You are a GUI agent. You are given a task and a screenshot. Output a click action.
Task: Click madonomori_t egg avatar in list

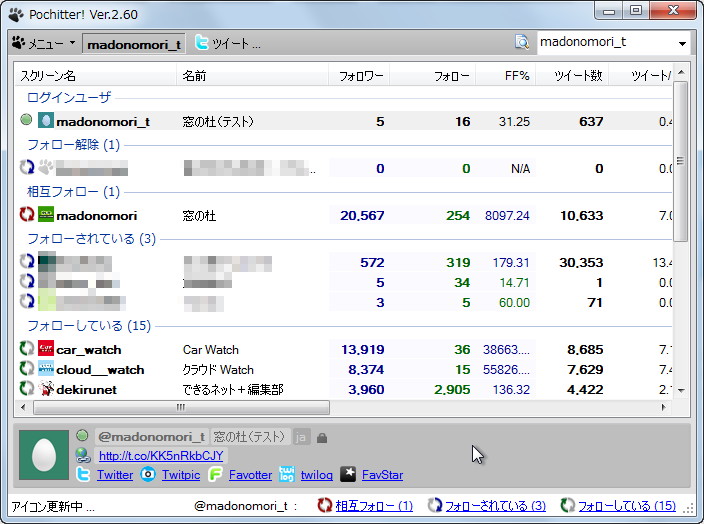point(46,121)
